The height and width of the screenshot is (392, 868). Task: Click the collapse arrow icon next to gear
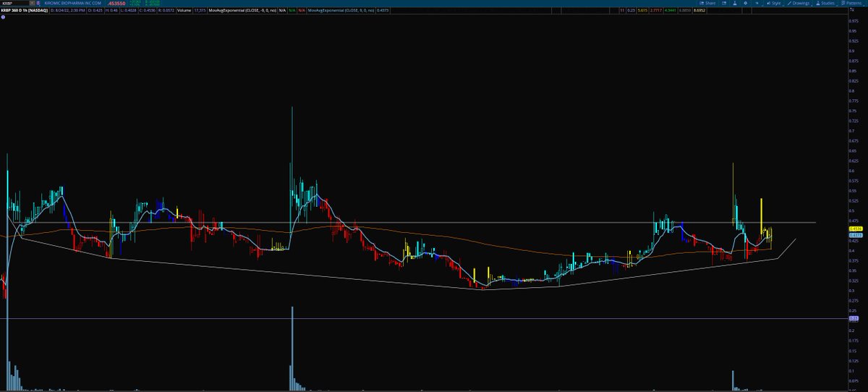pyautogui.click(x=757, y=3)
